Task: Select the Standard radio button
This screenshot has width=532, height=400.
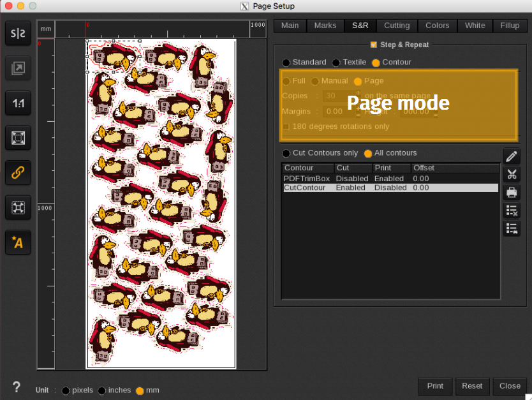Action: 286,63
